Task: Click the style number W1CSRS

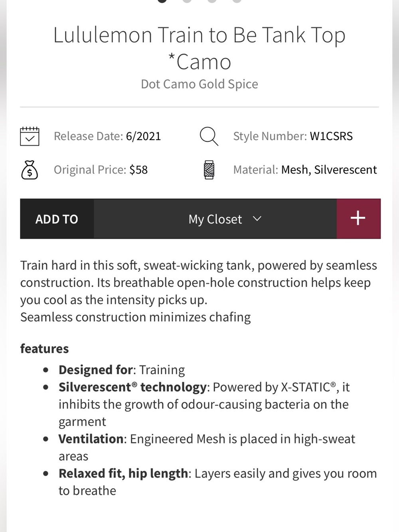Action: 331,136
